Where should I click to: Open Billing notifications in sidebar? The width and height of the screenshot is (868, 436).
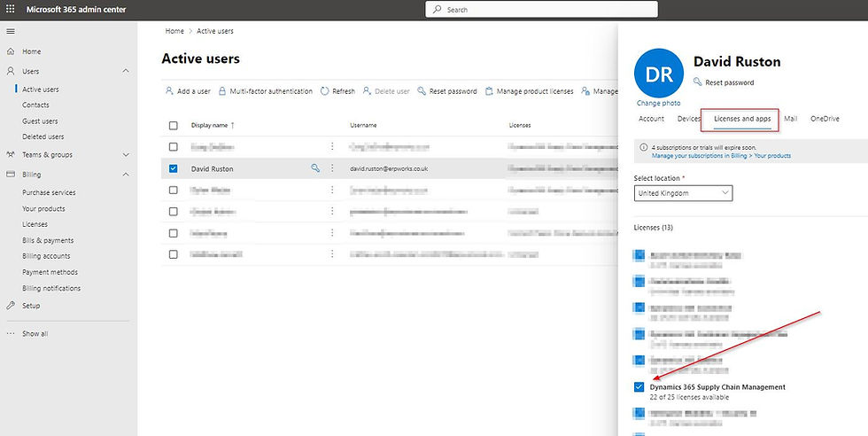click(51, 288)
